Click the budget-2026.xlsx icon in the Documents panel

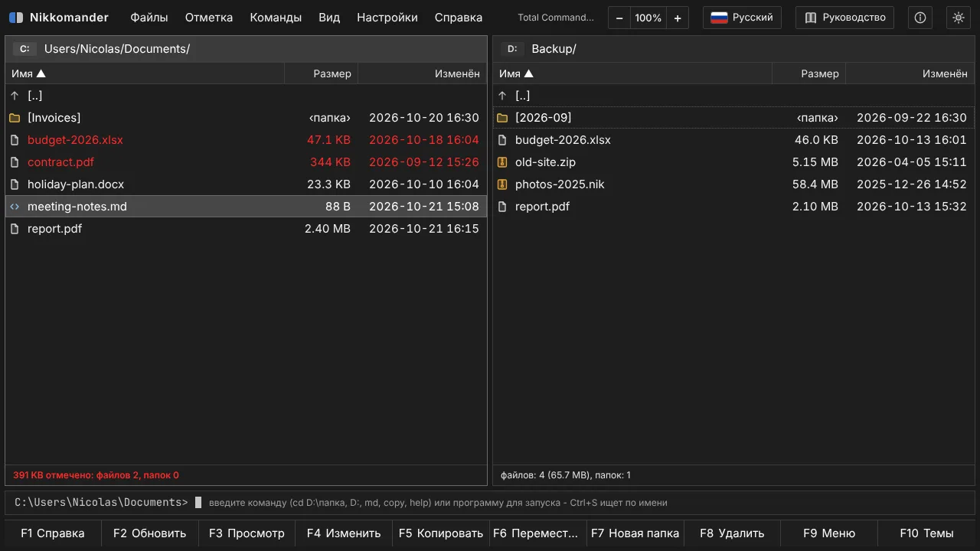point(15,140)
